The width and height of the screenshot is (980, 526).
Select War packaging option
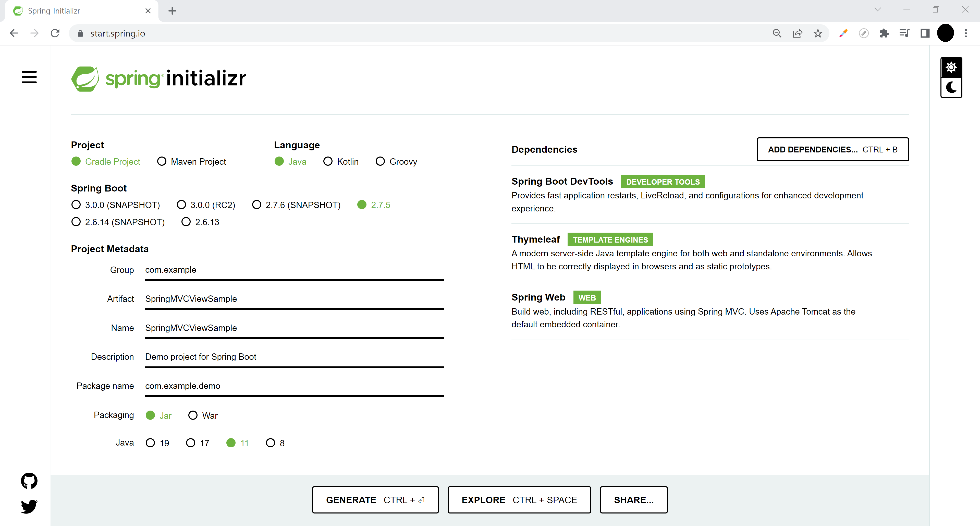point(193,415)
